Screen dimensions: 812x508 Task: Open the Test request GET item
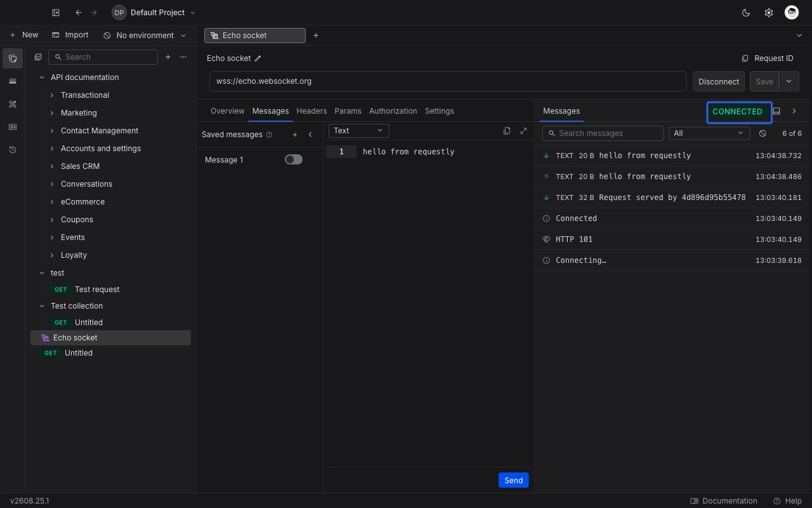110,290
